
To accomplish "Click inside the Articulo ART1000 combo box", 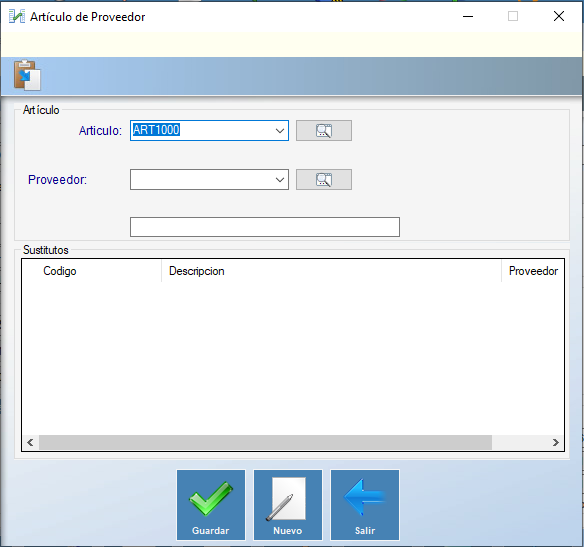I will tap(201, 130).
